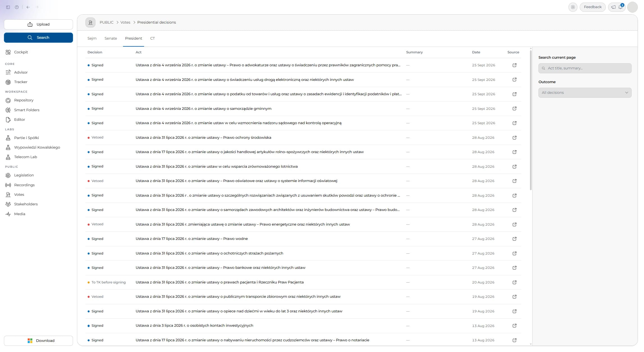Image resolution: width=644 pixels, height=352 pixels.
Task: Toggle the sidebar panel icon
Action: [8, 7]
